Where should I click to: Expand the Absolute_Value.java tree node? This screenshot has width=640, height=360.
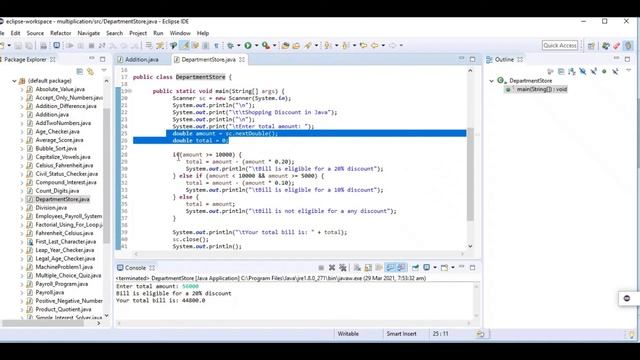coord(22,89)
